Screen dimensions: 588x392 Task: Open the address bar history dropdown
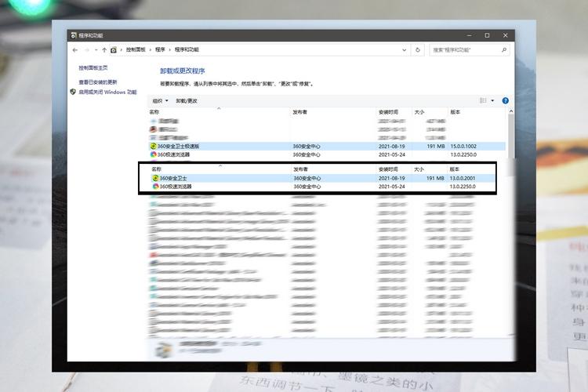405,50
